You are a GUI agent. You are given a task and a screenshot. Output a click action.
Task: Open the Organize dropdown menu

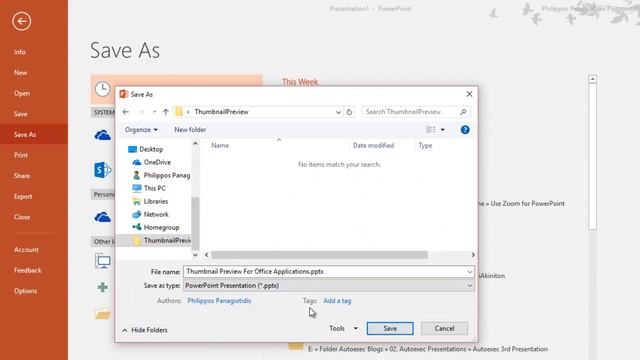coord(141,130)
